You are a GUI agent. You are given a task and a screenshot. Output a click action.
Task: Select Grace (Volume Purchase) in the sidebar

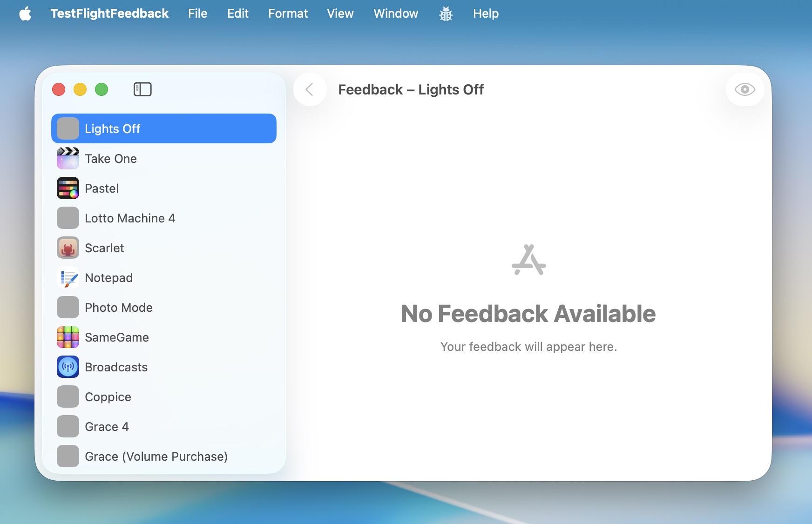click(x=164, y=457)
